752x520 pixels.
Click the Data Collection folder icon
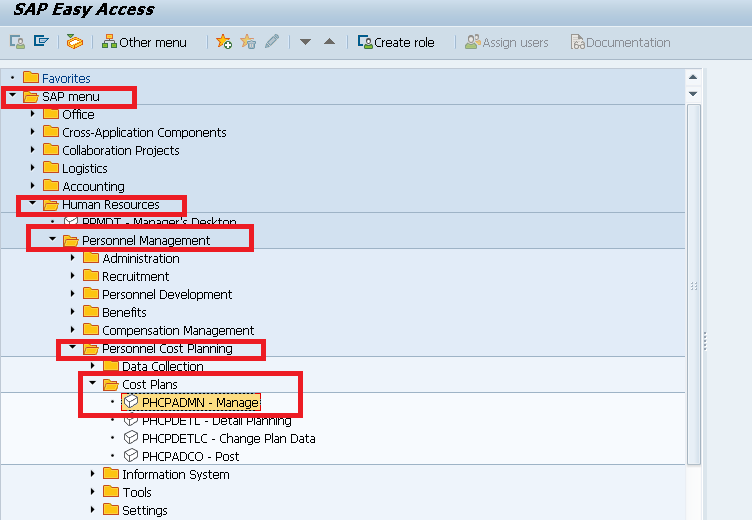tap(111, 366)
